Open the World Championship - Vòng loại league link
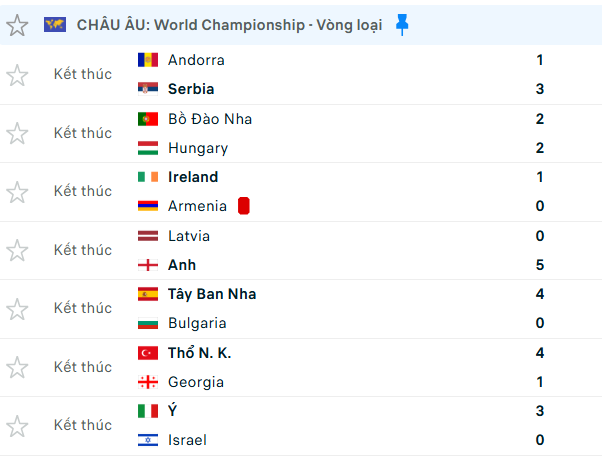 click(229, 25)
